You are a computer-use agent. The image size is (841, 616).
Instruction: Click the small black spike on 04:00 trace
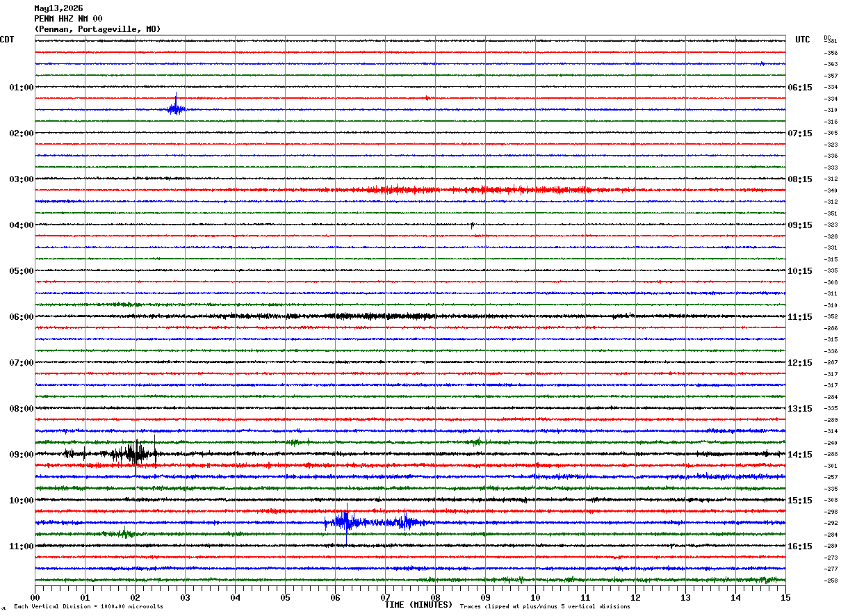(472, 225)
